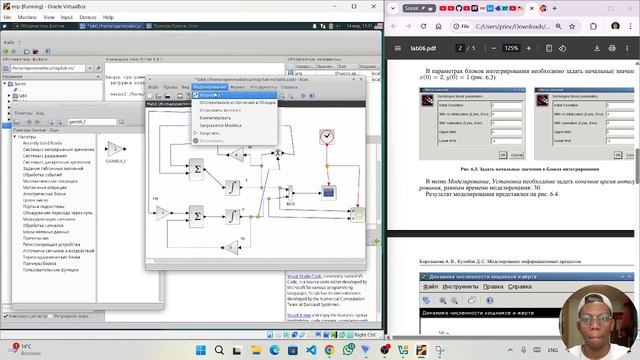This screenshot has height=360, width=640.
Task: Zoom in the PDF with plus button
Action: [x=529, y=48]
